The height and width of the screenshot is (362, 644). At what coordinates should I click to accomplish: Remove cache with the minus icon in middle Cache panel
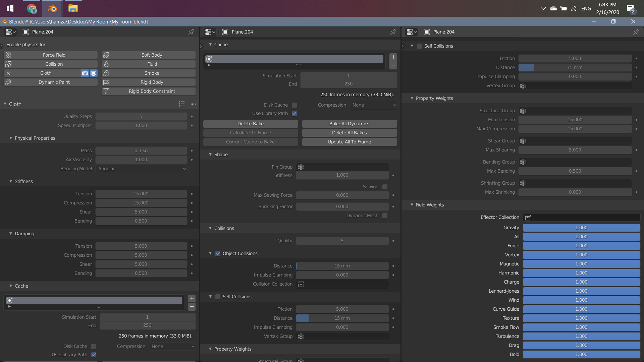point(393,65)
